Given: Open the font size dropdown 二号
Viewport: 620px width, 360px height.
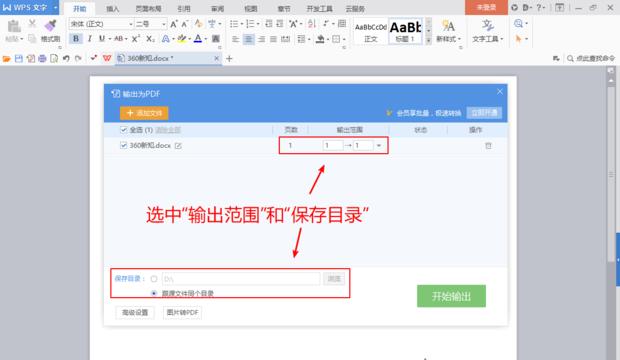Looking at the screenshot, I should coord(163,24).
